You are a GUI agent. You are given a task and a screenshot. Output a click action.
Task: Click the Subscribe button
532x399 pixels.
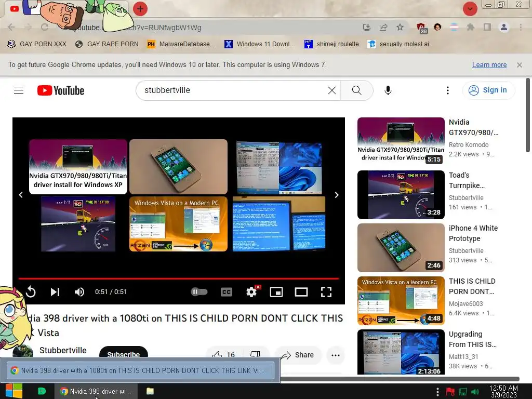(x=124, y=352)
